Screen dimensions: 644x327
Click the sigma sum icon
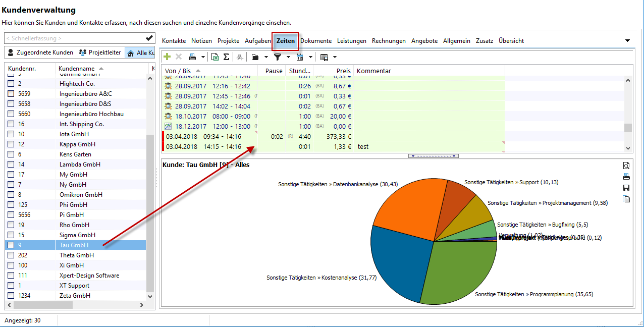point(226,57)
